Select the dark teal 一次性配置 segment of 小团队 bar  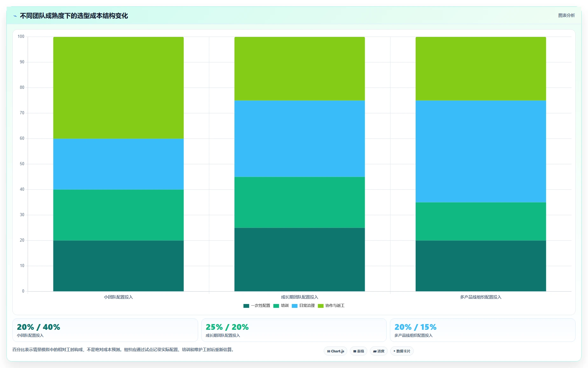[118, 266]
